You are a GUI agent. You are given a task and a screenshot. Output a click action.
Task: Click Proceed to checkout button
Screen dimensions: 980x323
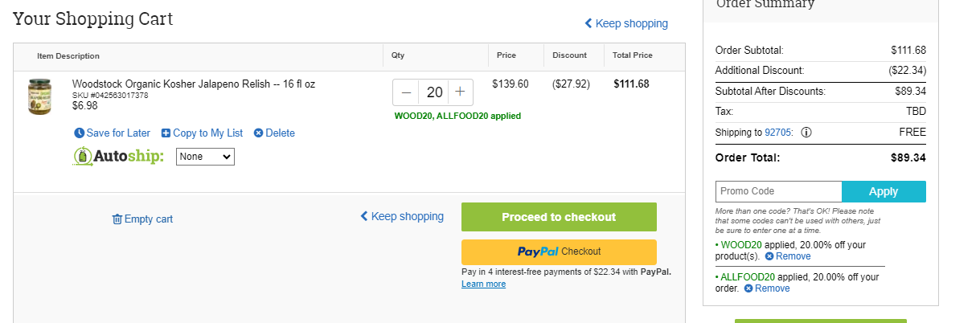pyautogui.click(x=559, y=217)
